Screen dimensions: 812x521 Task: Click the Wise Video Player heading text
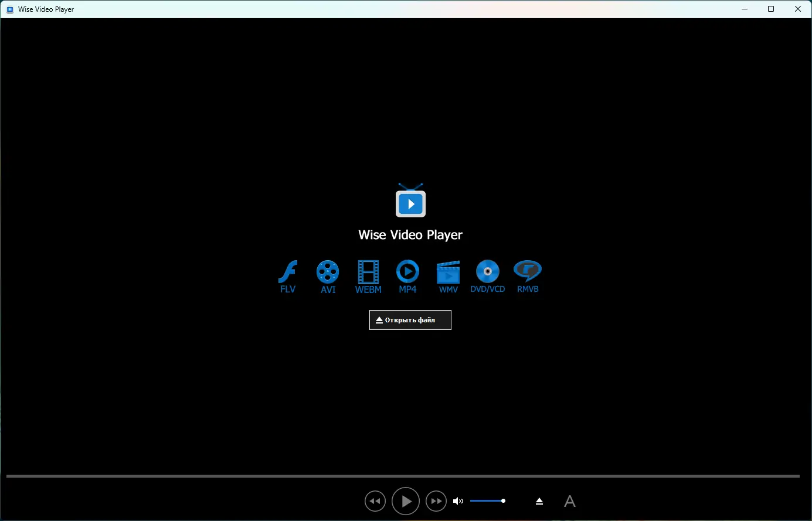pos(410,235)
